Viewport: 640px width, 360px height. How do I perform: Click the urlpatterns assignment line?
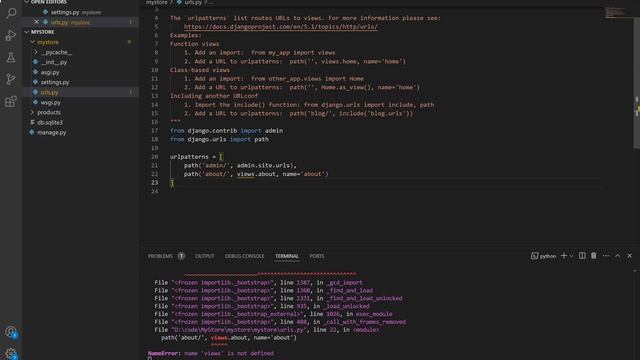point(196,157)
